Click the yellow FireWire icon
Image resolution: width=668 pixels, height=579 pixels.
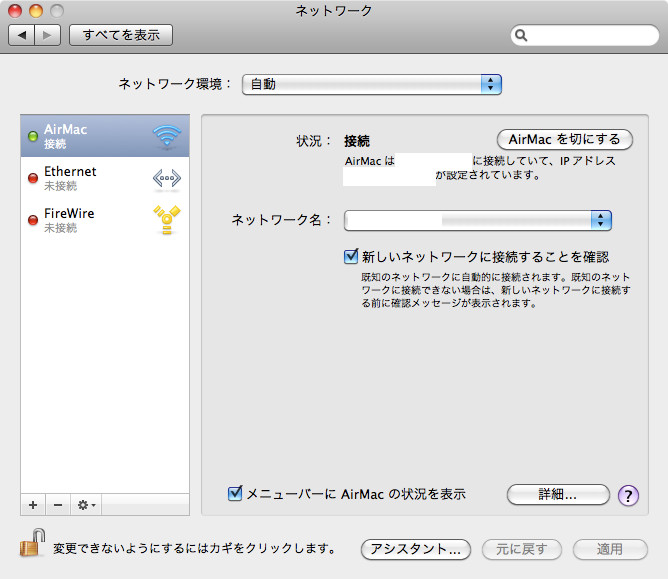click(166, 220)
